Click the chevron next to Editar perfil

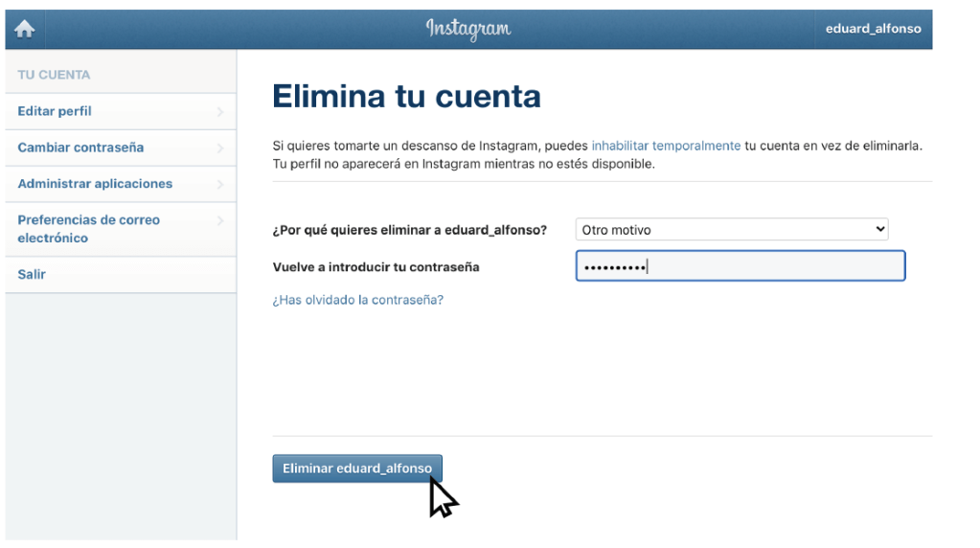pos(221,112)
